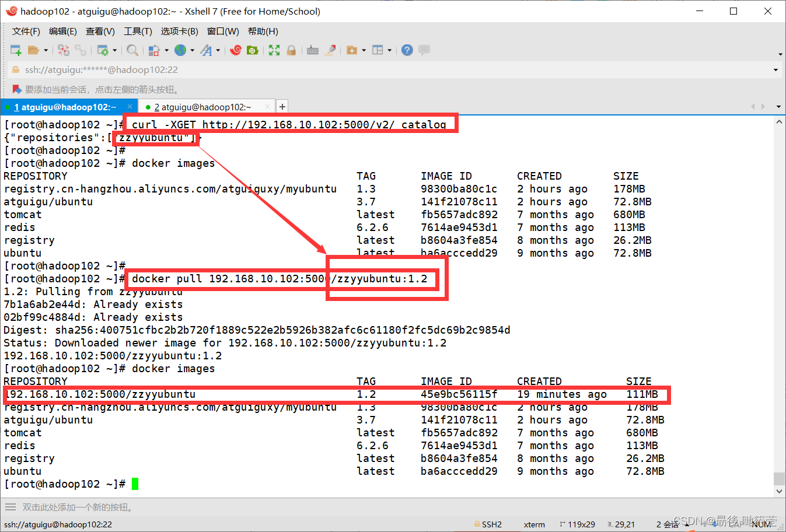Click the New Session toolbar icon
Screen dimensions: 786x532
click(16, 50)
